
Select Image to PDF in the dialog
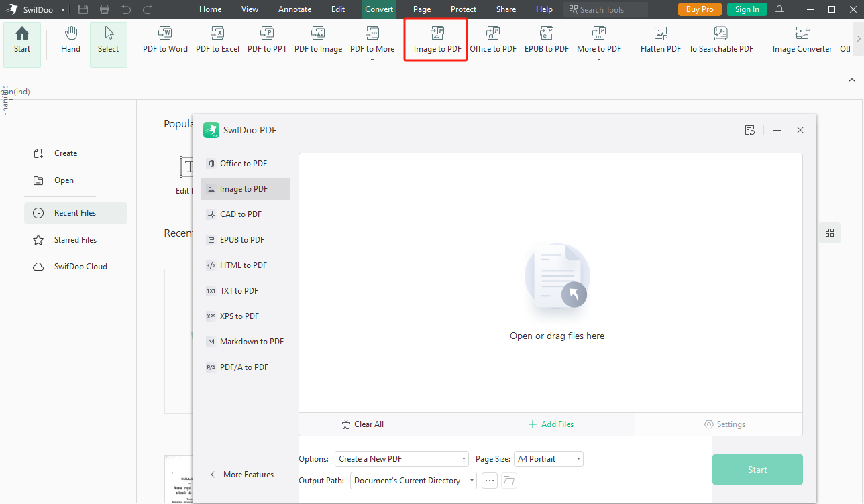(246, 189)
